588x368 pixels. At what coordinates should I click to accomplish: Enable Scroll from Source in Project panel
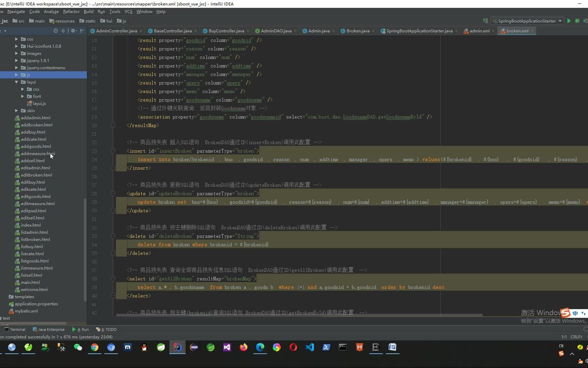(x=55, y=31)
